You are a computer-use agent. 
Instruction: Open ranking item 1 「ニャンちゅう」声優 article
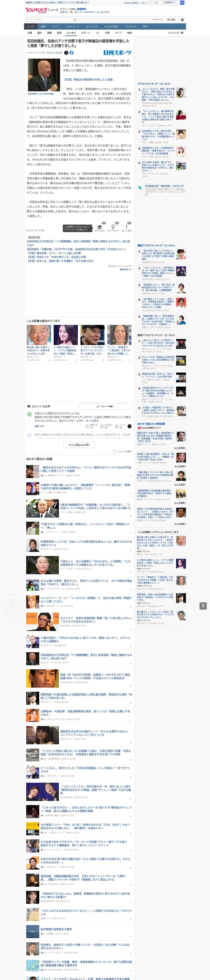coord(158,95)
